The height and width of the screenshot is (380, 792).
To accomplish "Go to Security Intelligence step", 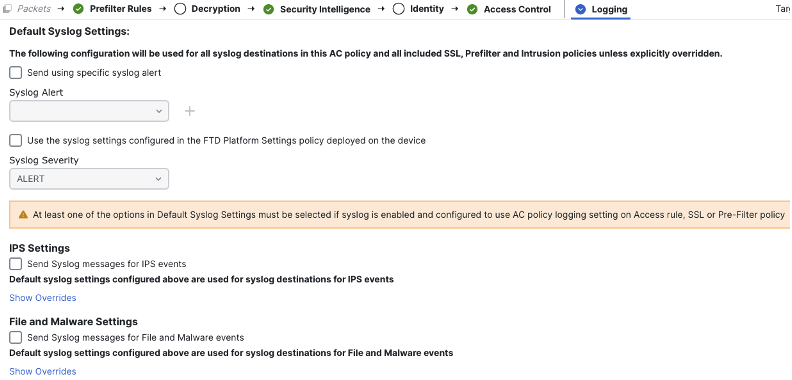I will click(325, 9).
